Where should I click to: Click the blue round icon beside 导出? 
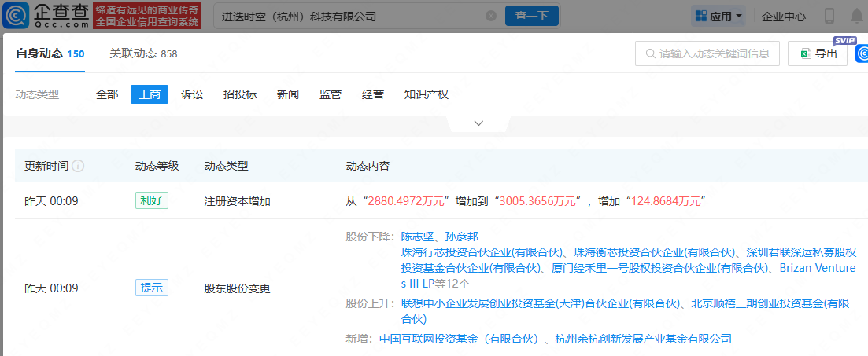tap(861, 54)
